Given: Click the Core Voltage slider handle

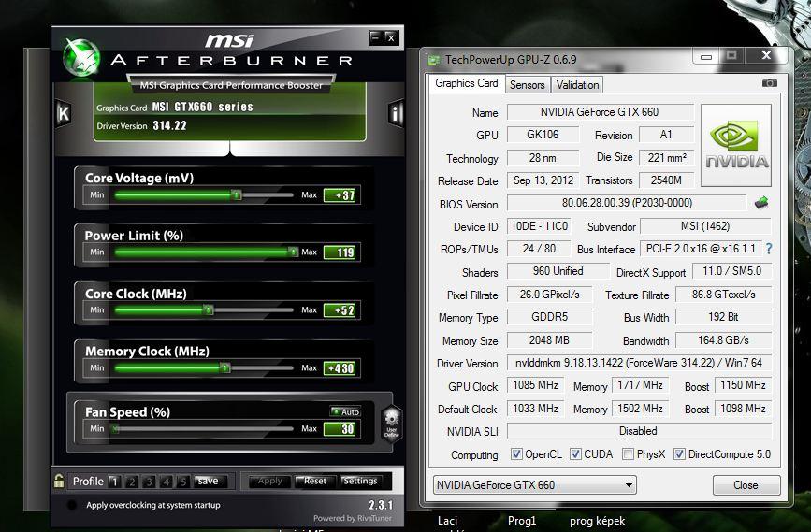Looking at the screenshot, I should 237,194.
